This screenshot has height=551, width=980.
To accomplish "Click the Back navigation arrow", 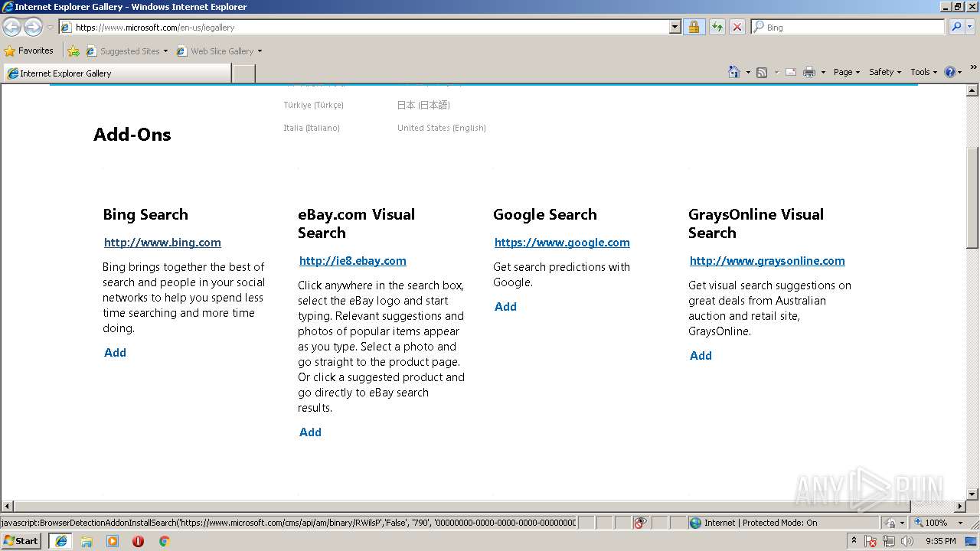I will (x=11, y=28).
